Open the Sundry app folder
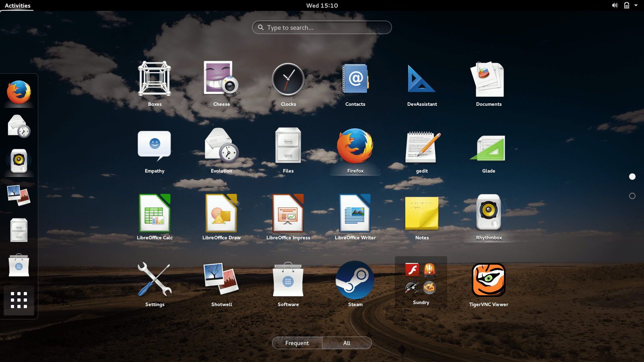 [421, 282]
